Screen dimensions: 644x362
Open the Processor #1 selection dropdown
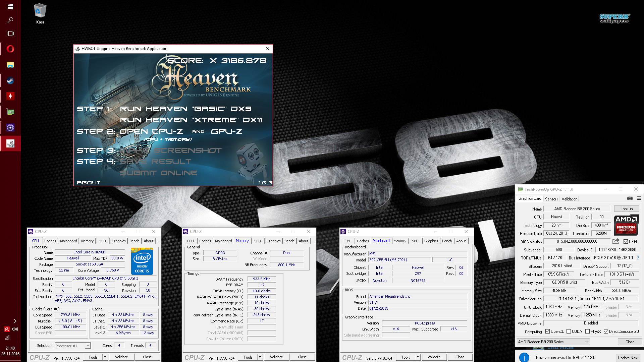point(72,346)
